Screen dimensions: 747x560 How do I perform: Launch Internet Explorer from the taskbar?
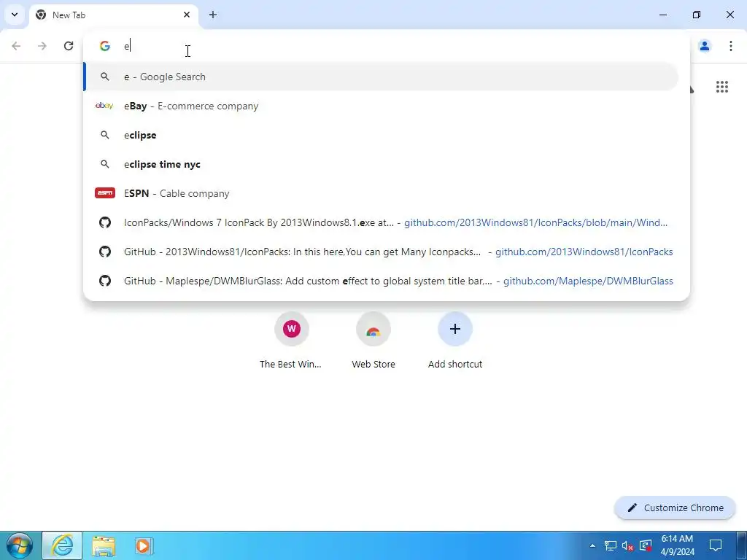tap(63, 545)
